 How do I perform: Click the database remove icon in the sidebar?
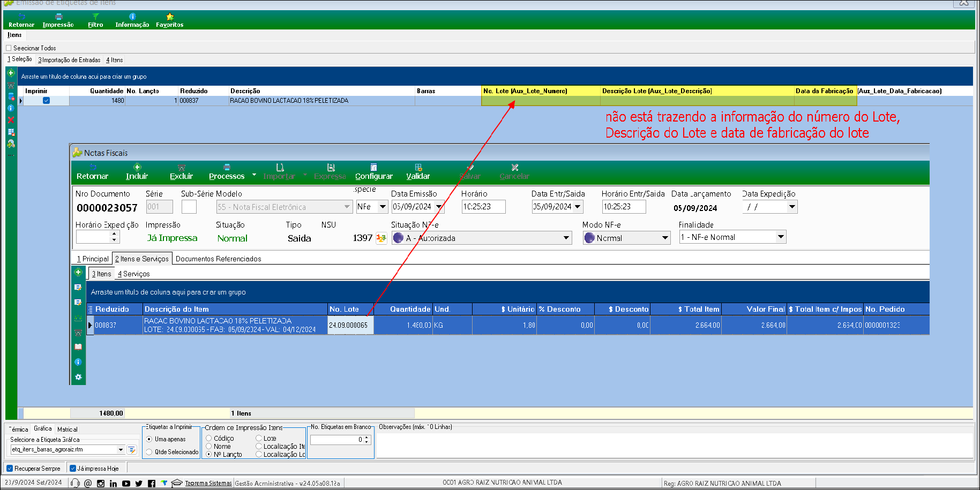(11, 96)
